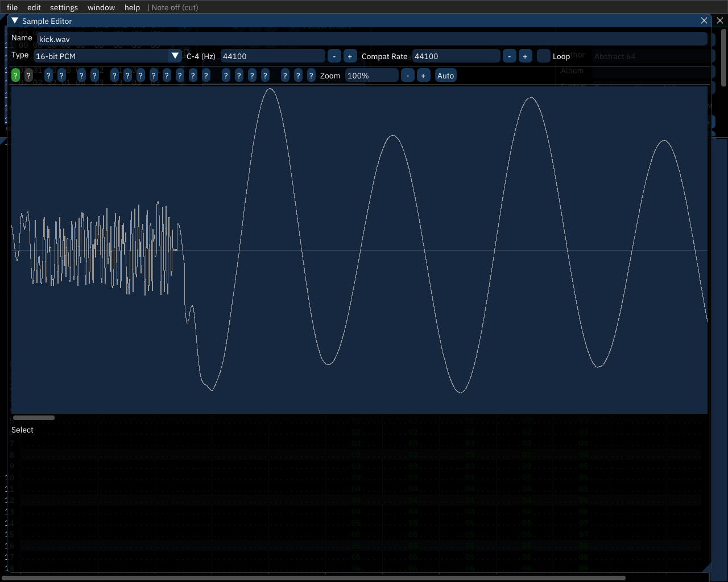Decrease C-4 (Hz) rate with minus button

[334, 56]
